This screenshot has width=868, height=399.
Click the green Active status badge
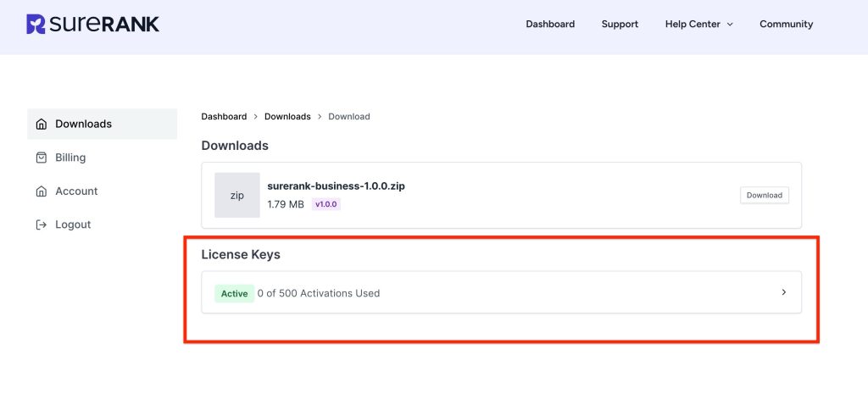pyautogui.click(x=234, y=293)
